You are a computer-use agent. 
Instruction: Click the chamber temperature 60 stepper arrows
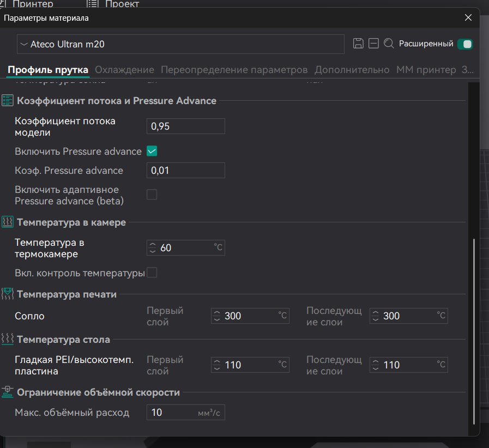(x=153, y=248)
